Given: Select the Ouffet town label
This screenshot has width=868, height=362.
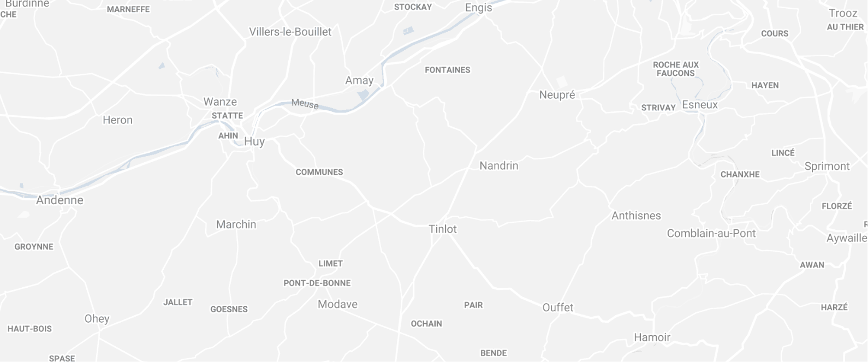Looking at the screenshot, I should [558, 307].
